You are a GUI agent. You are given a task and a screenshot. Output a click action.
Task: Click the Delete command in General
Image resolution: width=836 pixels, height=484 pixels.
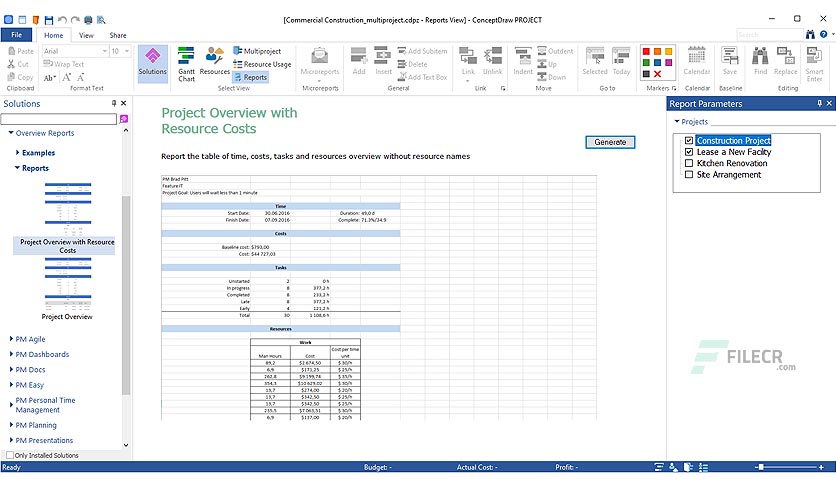pos(412,64)
